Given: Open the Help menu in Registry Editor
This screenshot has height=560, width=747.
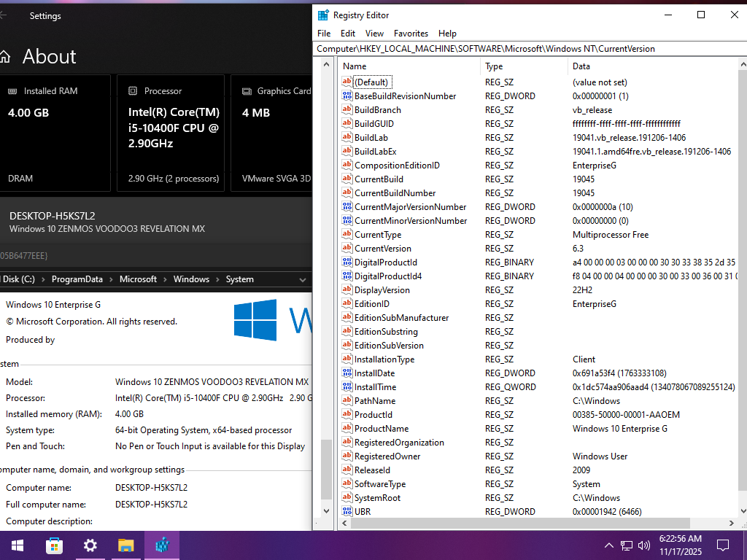Looking at the screenshot, I should pyautogui.click(x=447, y=34).
